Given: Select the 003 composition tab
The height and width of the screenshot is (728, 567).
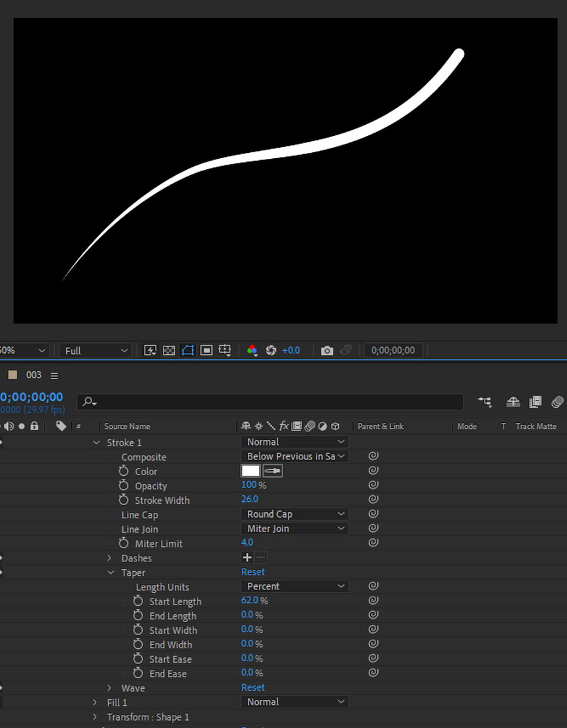Looking at the screenshot, I should pos(33,375).
